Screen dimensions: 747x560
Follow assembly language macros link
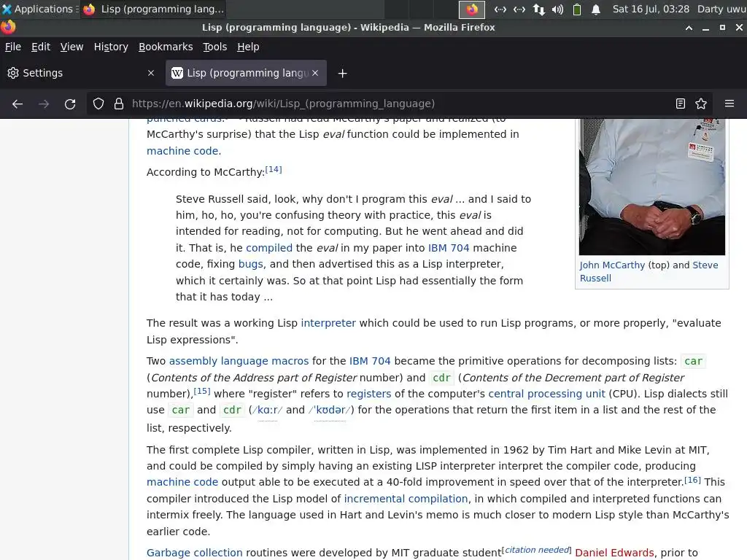(x=239, y=361)
